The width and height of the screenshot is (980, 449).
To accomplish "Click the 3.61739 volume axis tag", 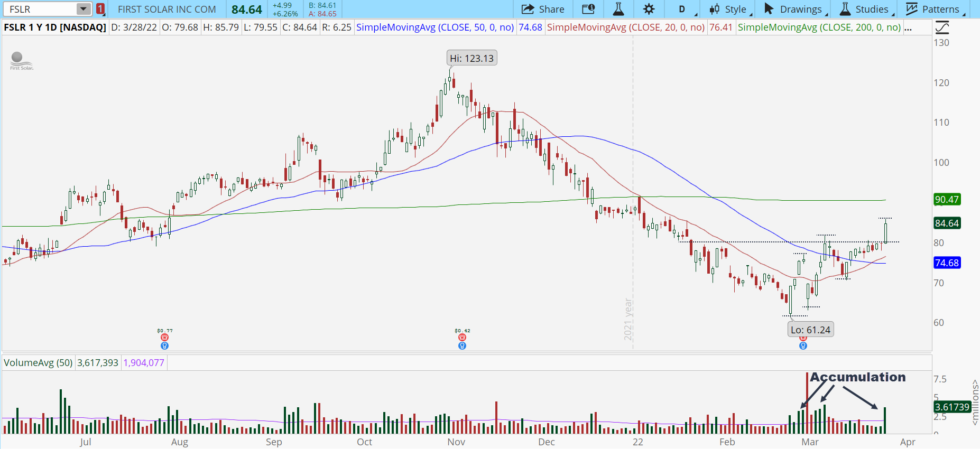I will click(x=952, y=407).
